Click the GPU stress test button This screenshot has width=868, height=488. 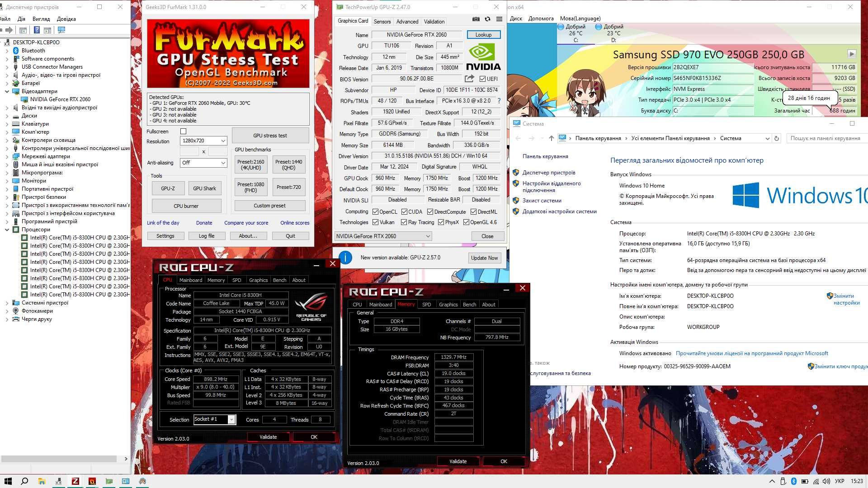(270, 136)
